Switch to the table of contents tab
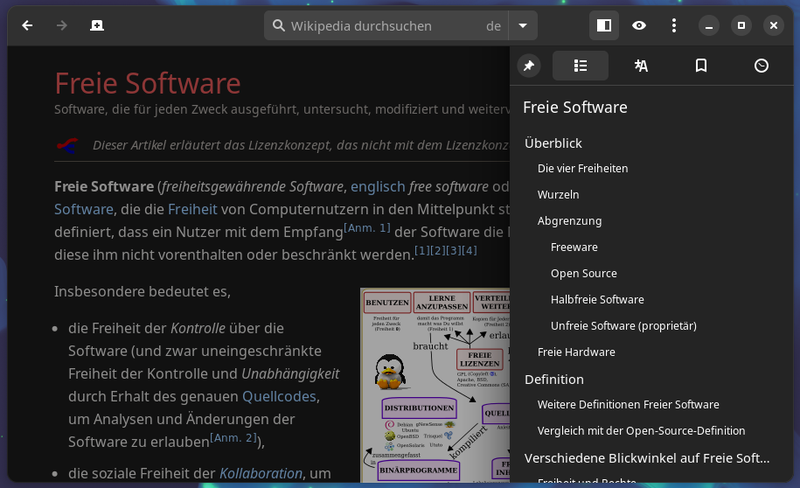The image size is (800, 488). [581, 66]
